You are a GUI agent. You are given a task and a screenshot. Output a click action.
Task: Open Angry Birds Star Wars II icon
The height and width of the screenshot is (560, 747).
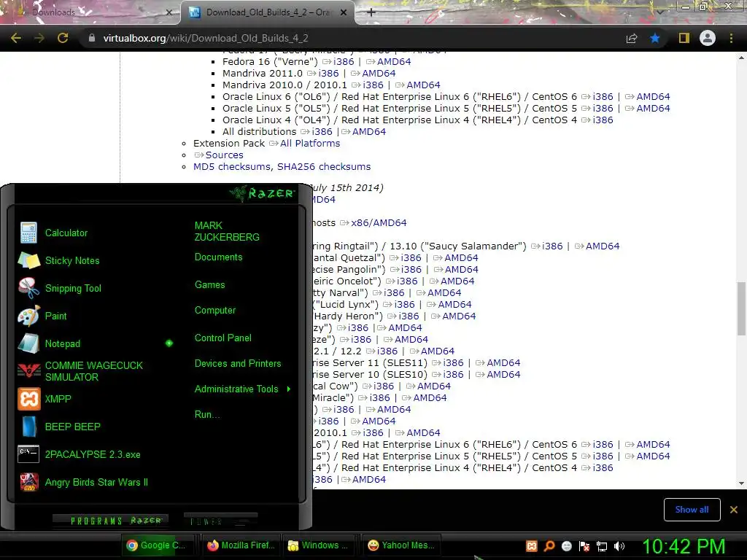coord(29,482)
